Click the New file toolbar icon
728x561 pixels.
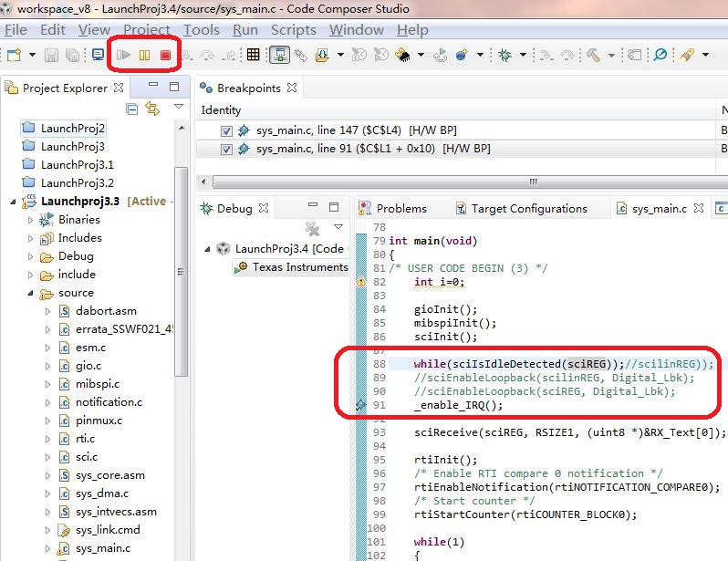14,56
